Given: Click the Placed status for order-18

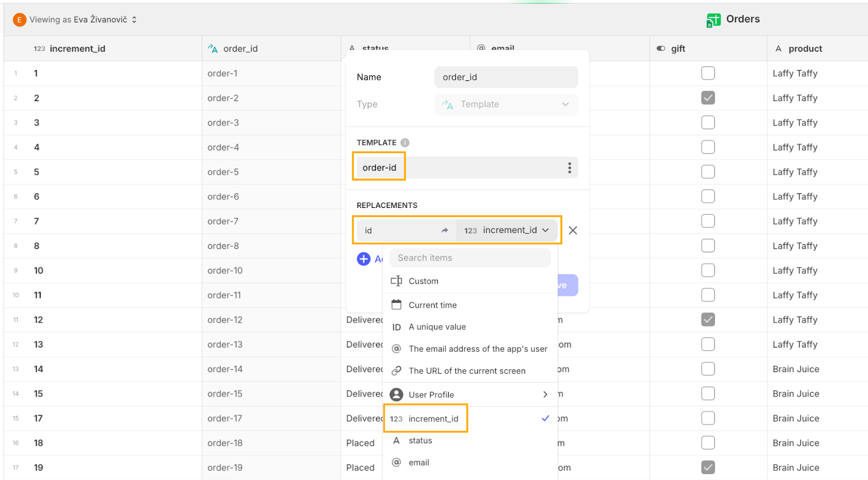Looking at the screenshot, I should click(360, 443).
